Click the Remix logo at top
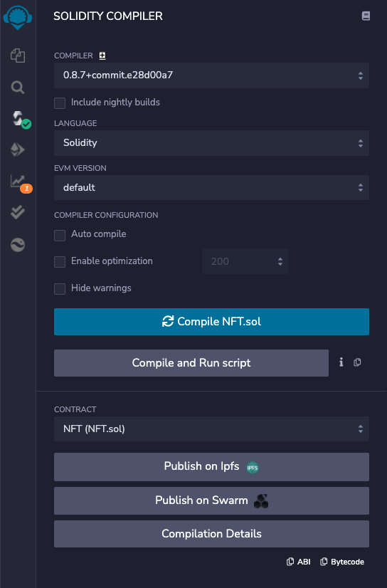Screen dimensions: 387x588 click(18, 18)
